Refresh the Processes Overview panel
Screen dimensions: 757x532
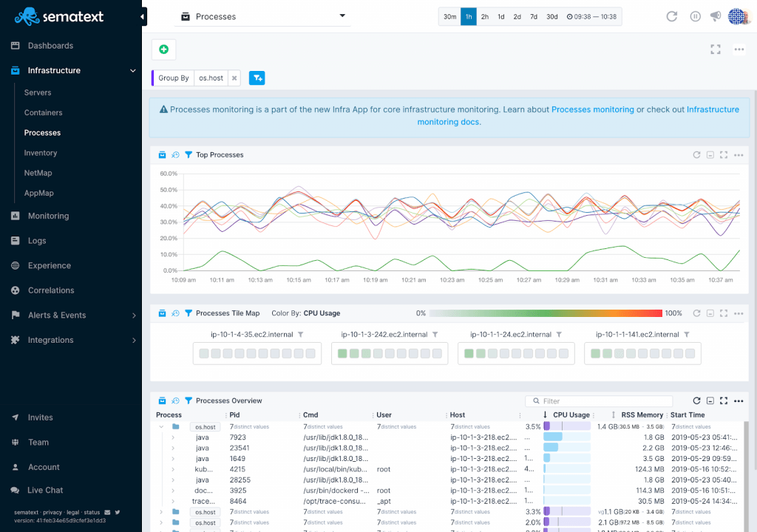coord(696,400)
